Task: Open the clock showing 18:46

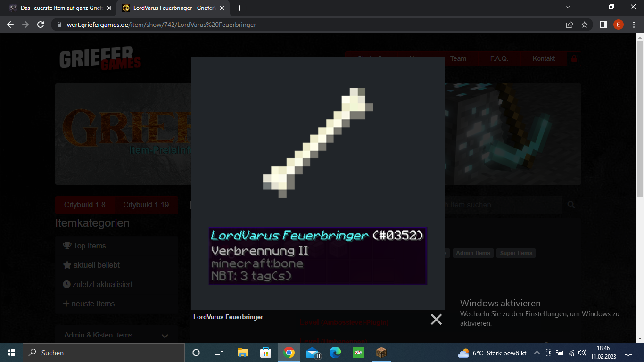Action: point(603,353)
